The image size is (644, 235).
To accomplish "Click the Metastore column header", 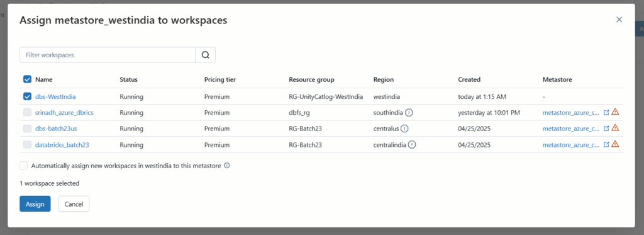I will coord(557,80).
